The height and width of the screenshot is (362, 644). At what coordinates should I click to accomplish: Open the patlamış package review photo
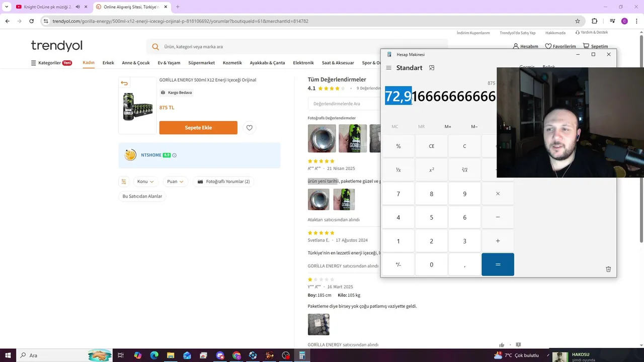tap(318, 324)
